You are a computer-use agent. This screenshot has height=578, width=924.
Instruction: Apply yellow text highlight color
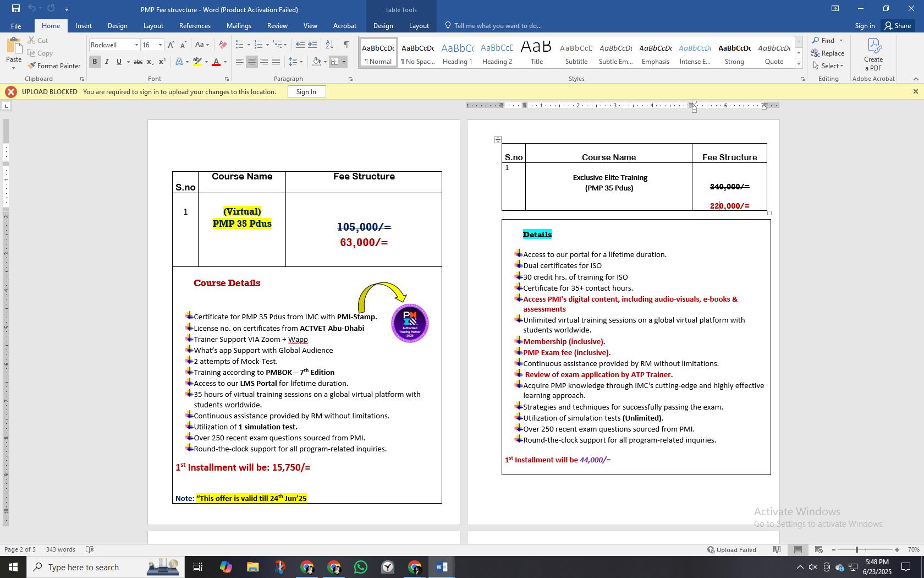click(197, 62)
